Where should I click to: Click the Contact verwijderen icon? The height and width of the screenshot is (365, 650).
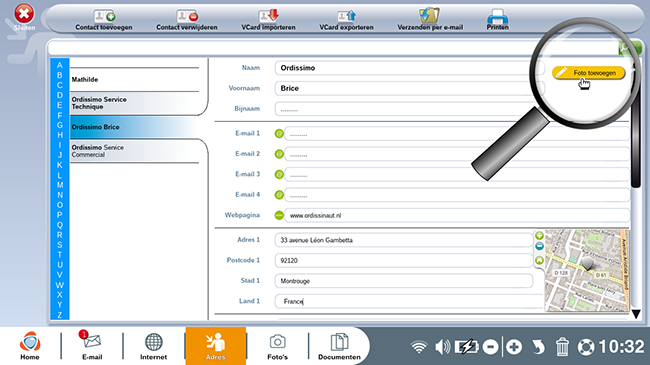click(x=187, y=16)
